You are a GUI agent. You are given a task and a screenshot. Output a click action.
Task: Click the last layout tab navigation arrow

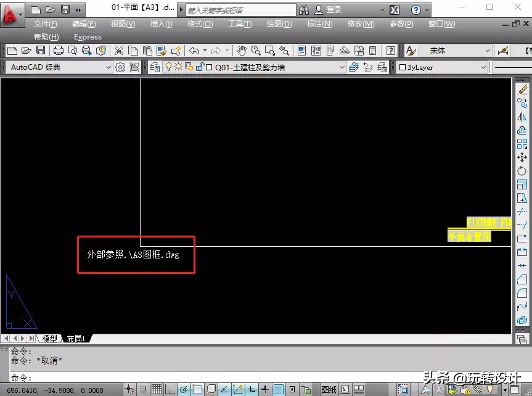coord(32,338)
